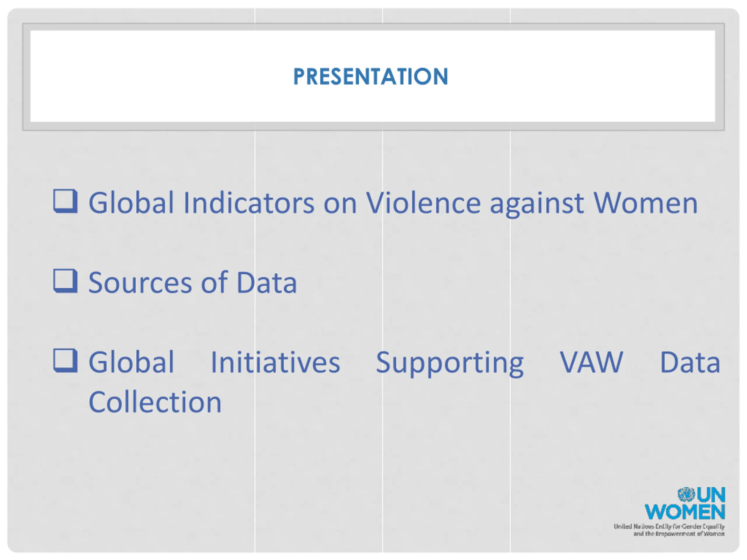Screen dimensions: 747x560
Task: Click the word 'VAW' in the third bullet
Action: pyautogui.click(x=591, y=362)
